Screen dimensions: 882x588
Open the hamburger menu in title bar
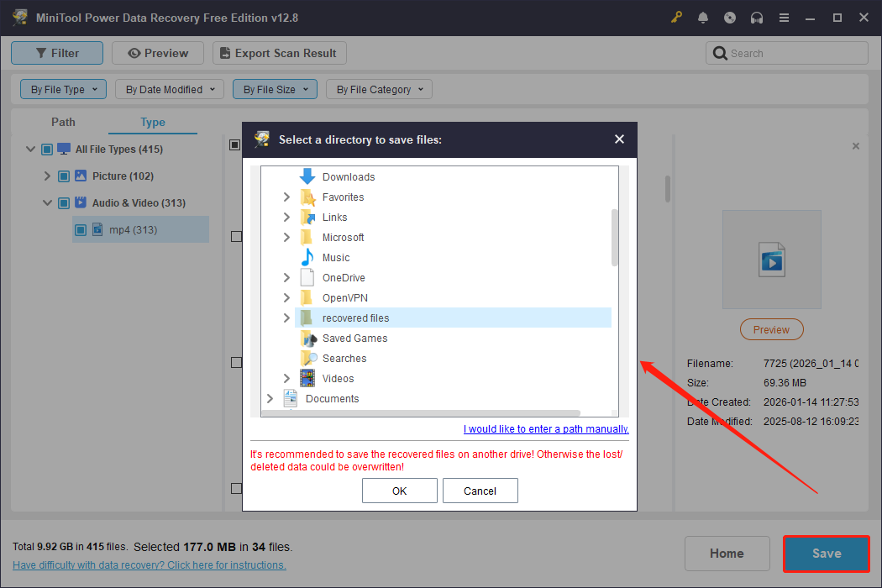tap(784, 17)
